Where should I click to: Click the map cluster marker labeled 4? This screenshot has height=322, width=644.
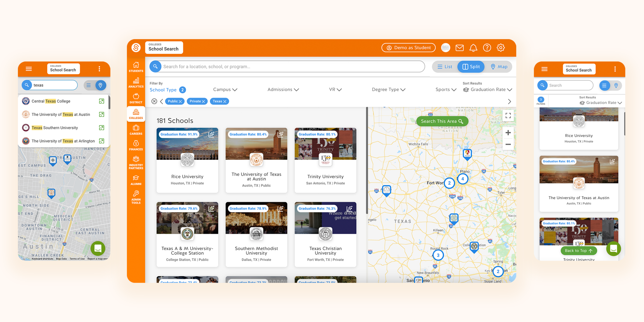point(463,179)
